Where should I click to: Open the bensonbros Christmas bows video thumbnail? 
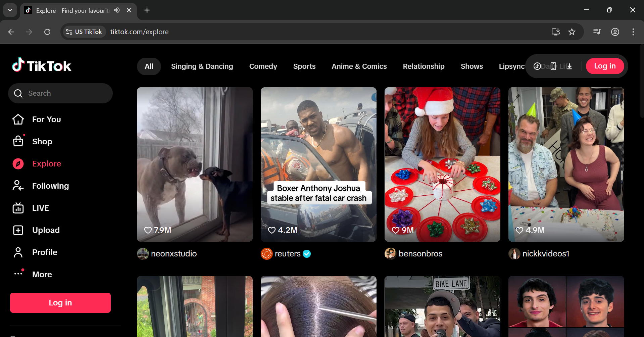click(x=442, y=164)
